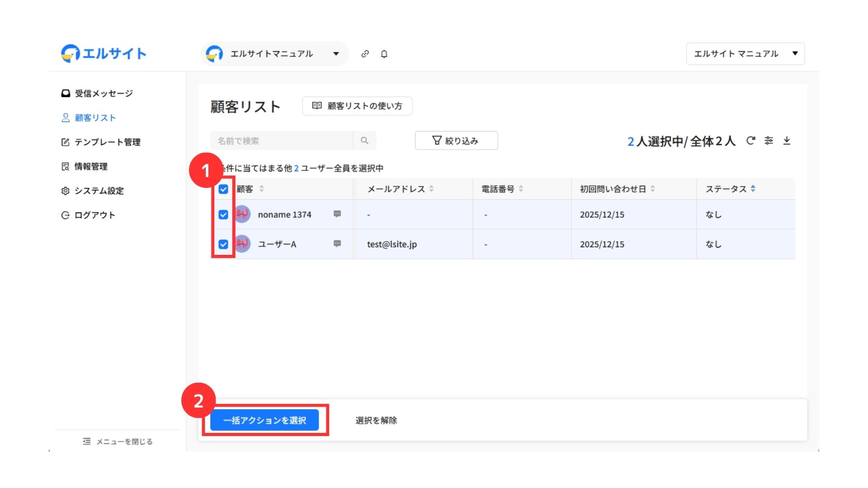
Task: Click 一括アクションを選択 button
Action: 264,420
